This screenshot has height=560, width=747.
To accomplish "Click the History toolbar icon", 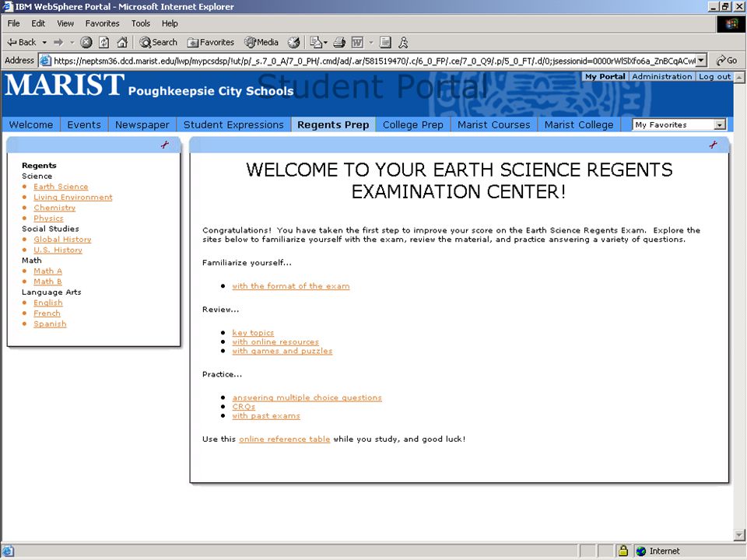I will [x=293, y=42].
